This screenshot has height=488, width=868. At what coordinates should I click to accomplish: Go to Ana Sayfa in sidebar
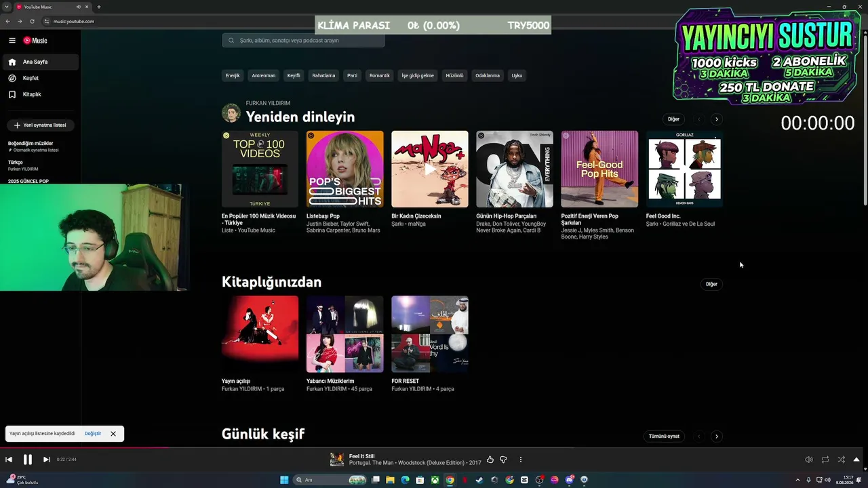tap(40, 62)
